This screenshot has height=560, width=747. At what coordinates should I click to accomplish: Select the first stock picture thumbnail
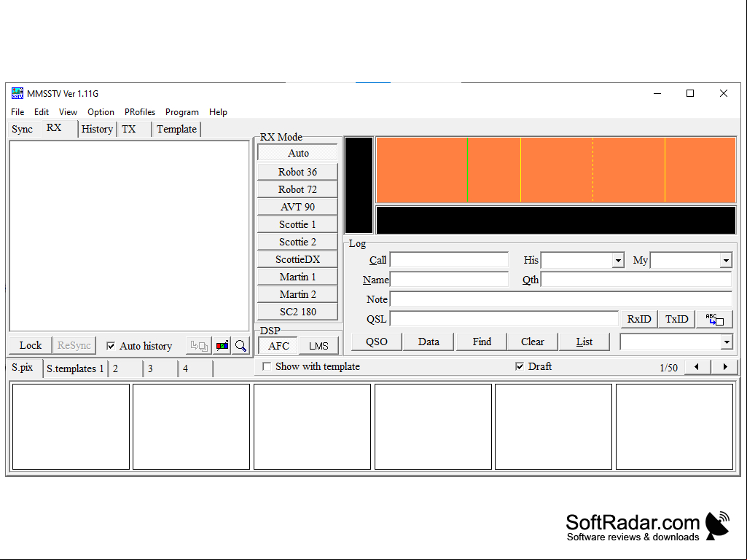pos(71,427)
